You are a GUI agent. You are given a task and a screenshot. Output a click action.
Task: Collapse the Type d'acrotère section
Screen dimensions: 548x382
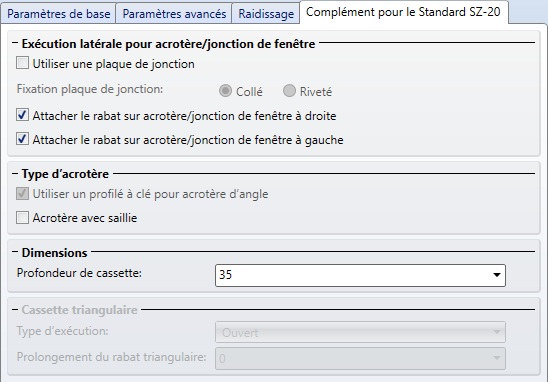15,173
